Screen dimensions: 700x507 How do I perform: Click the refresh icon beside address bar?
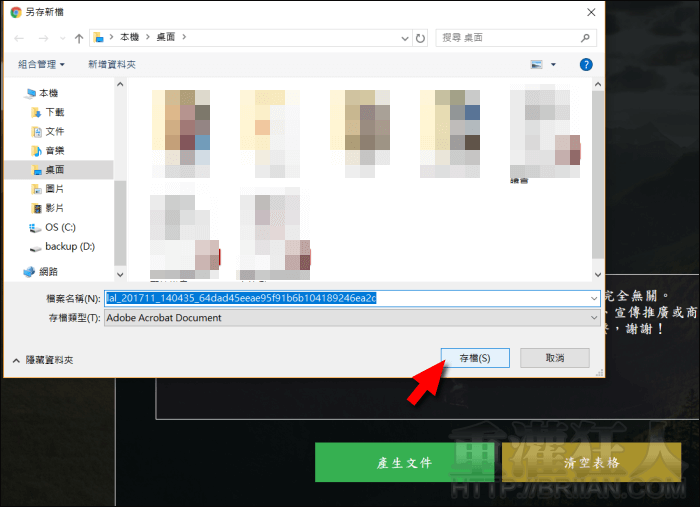coord(420,38)
